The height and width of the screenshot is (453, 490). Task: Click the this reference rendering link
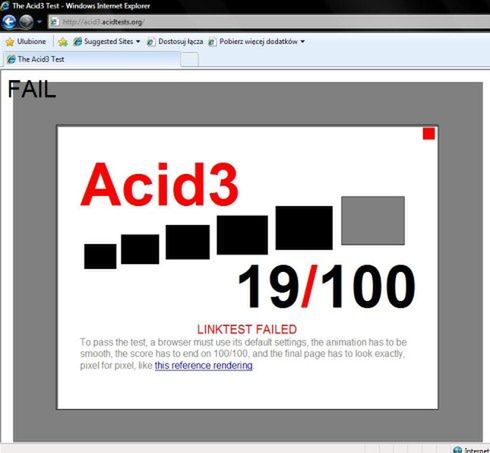[x=204, y=365]
